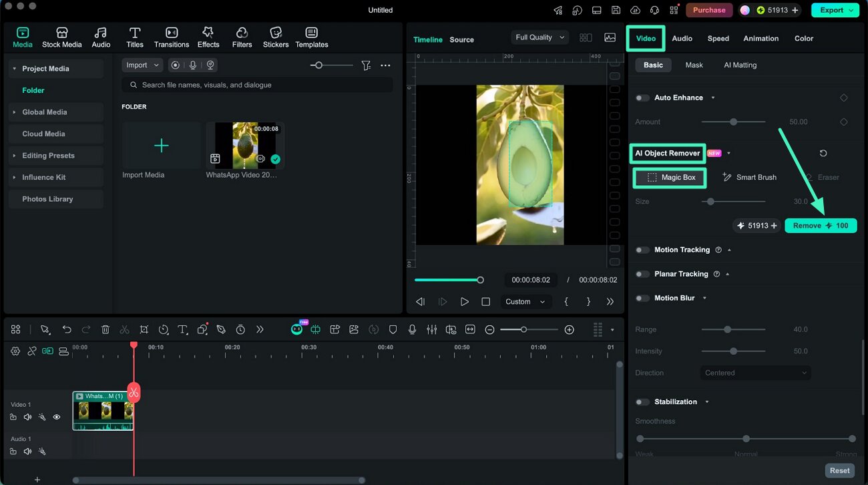Switch to the Color tab

[x=804, y=38]
